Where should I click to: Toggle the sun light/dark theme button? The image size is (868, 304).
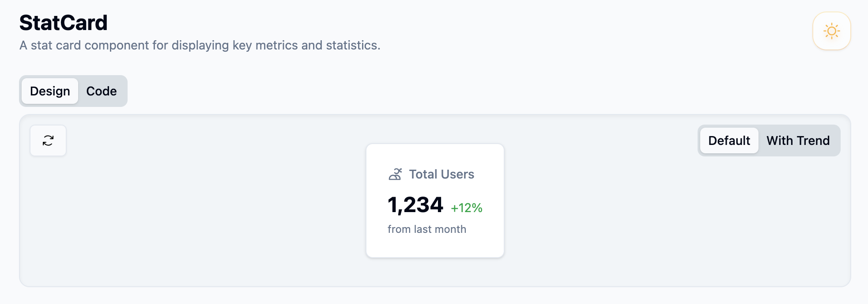(x=831, y=31)
